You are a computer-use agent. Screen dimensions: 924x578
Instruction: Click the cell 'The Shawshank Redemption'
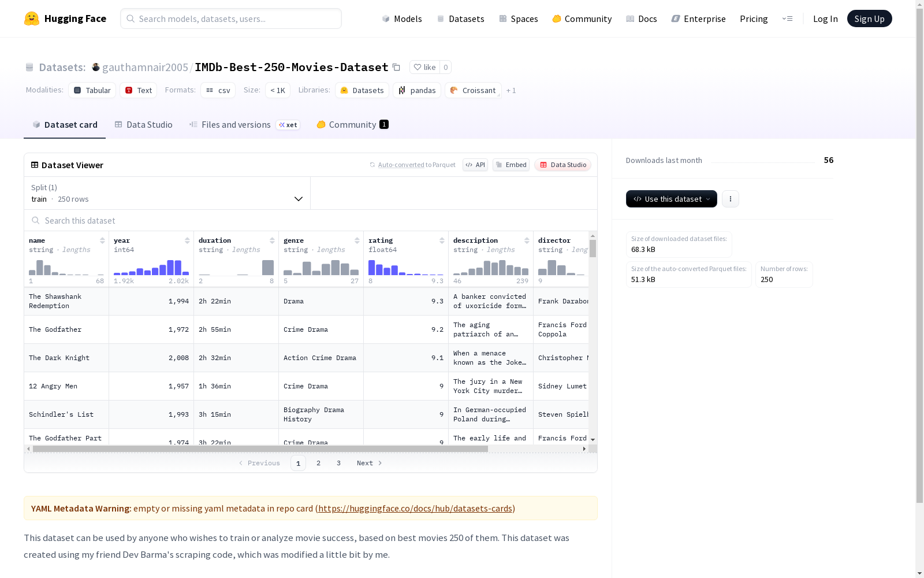tap(66, 301)
